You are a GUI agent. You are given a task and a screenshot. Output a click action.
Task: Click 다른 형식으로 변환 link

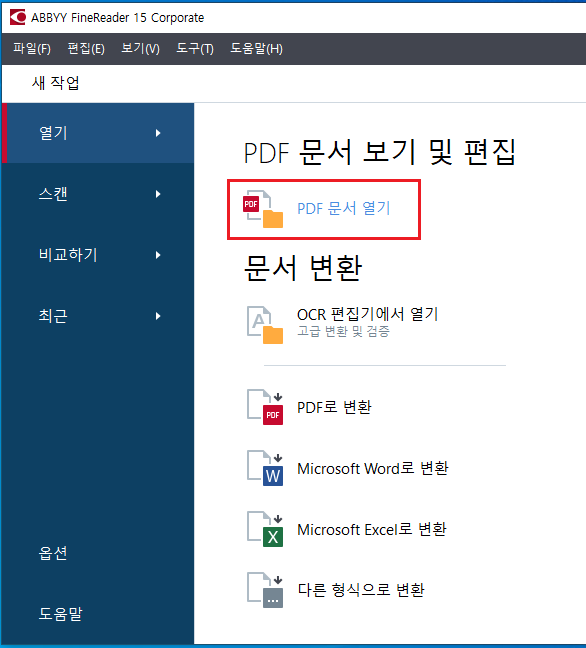point(361,590)
